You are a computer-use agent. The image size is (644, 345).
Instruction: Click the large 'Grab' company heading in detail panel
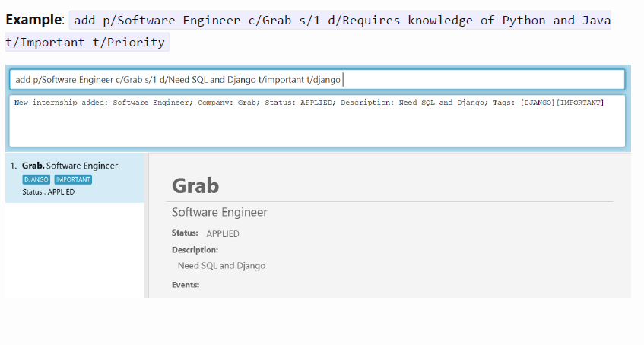click(195, 185)
